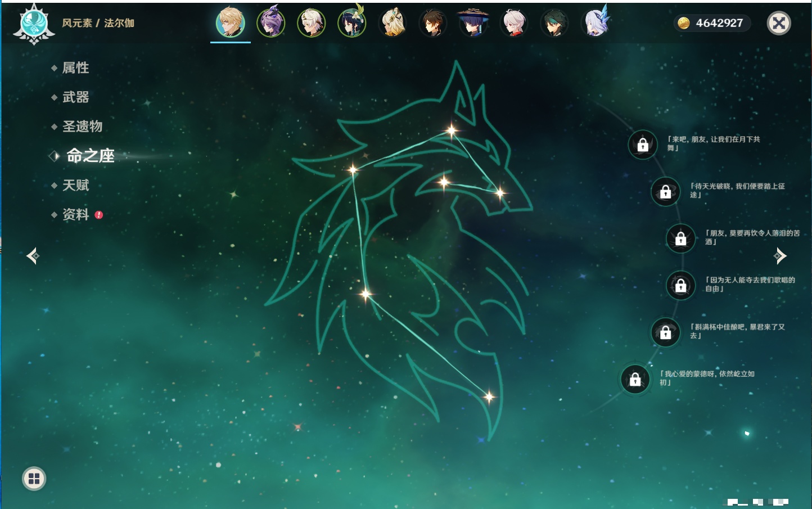
Task: Click the 风元素 / 法尔伽 title text
Action: tap(98, 23)
